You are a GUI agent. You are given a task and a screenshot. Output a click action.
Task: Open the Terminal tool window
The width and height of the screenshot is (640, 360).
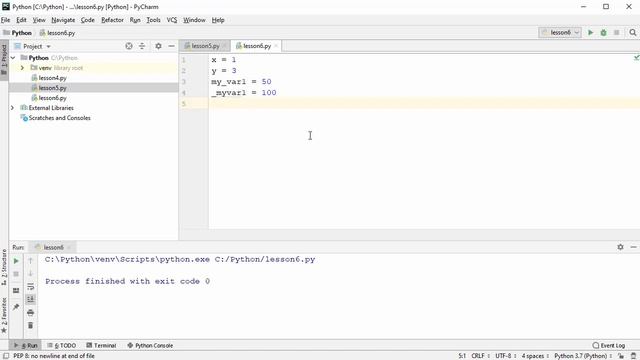101,345
